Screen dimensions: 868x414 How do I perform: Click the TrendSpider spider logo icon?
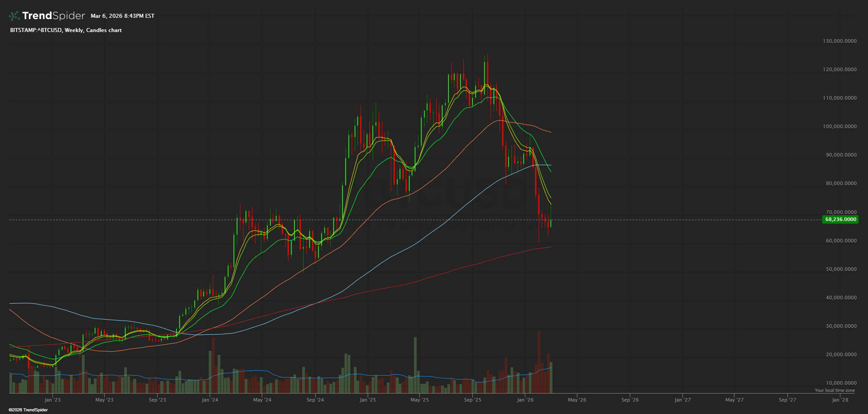tap(14, 16)
